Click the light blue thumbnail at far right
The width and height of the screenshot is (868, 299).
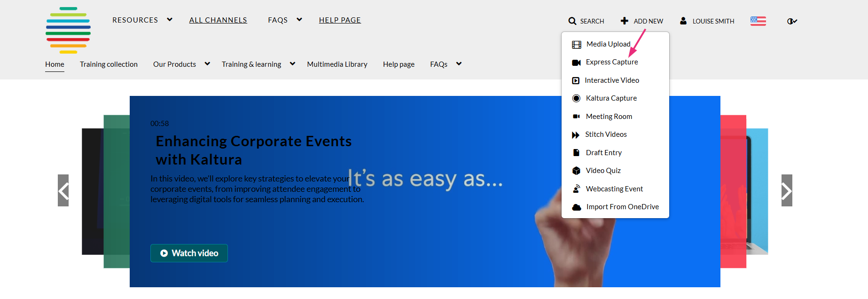(x=757, y=191)
